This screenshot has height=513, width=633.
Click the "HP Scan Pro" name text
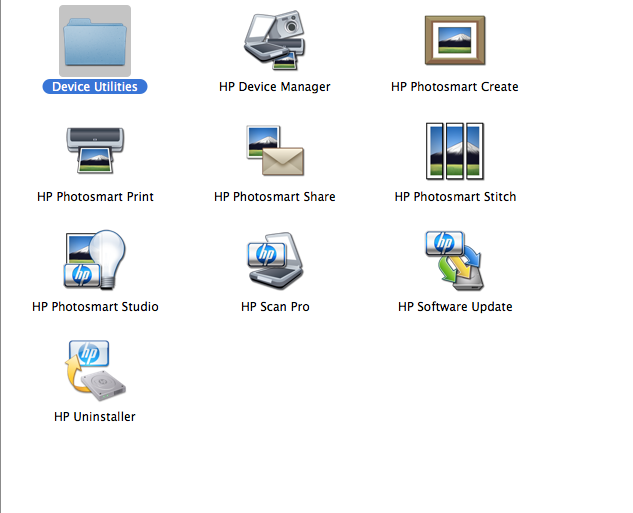click(x=275, y=307)
